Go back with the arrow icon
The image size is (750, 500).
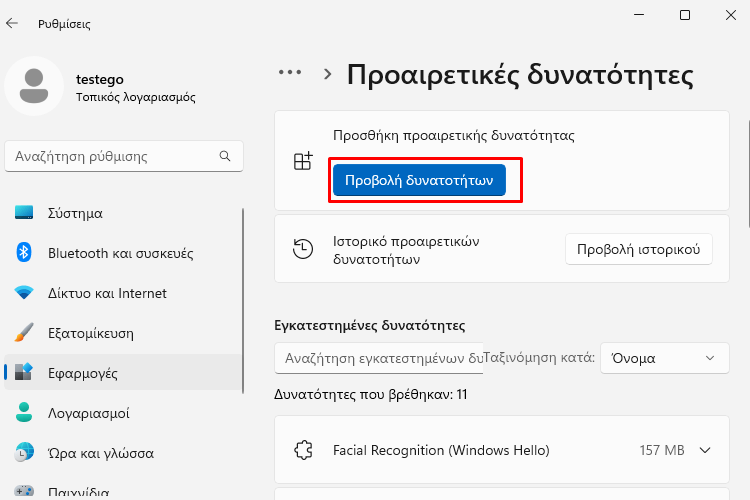coord(11,23)
